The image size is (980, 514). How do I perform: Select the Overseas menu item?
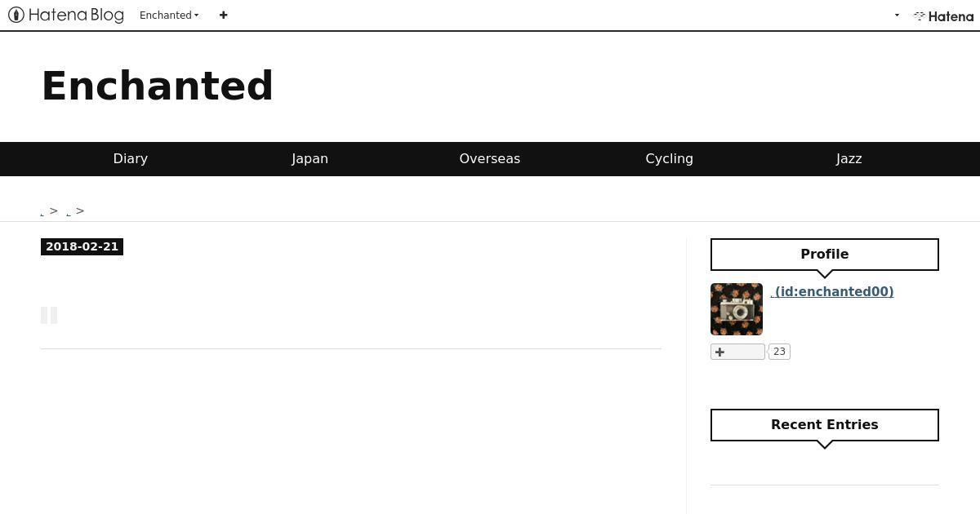[490, 158]
